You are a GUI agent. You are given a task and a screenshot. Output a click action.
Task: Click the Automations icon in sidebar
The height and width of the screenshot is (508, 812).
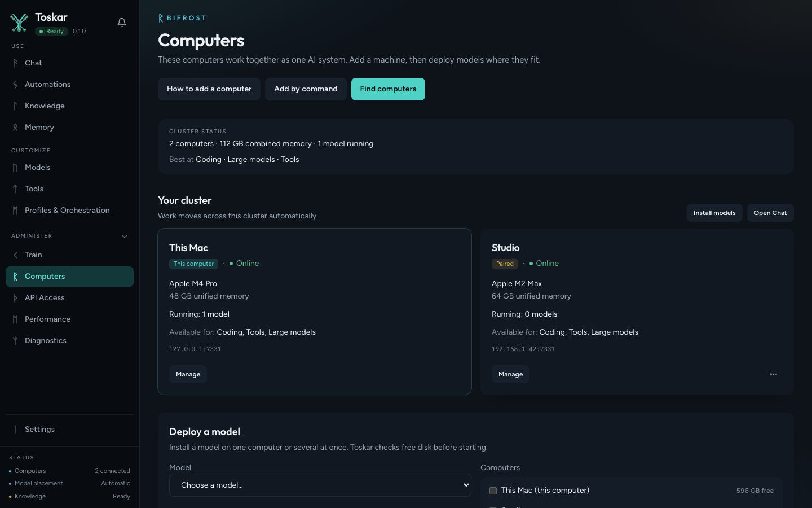pos(15,85)
